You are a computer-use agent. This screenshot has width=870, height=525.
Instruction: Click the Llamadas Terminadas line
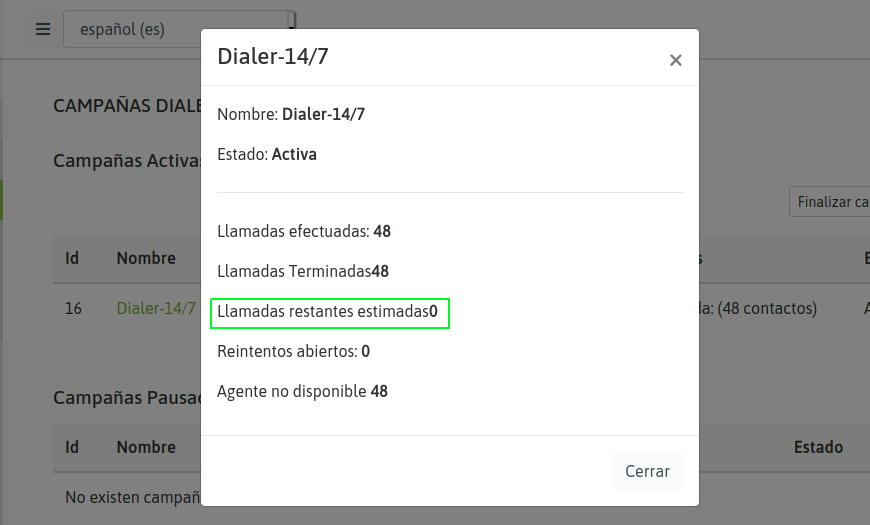(x=303, y=271)
